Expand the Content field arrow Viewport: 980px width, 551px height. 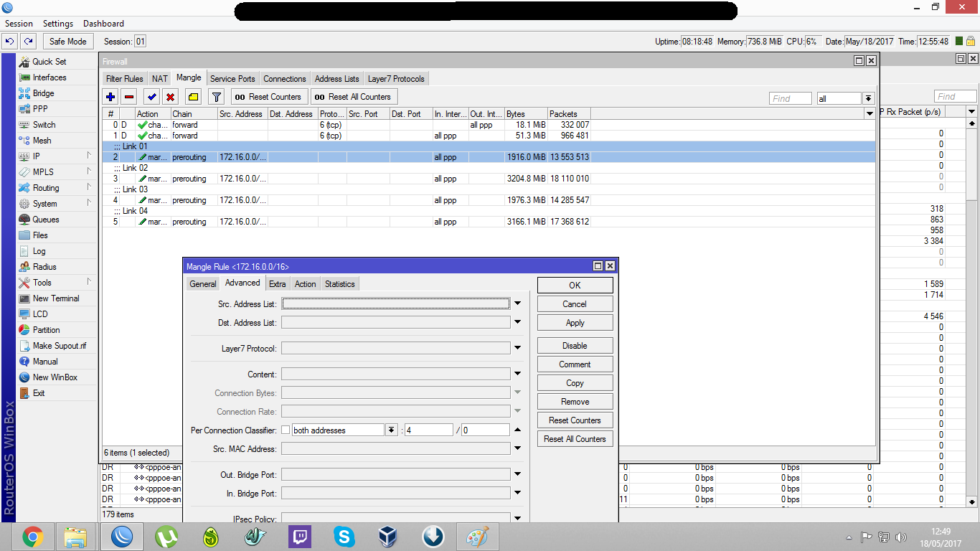(x=517, y=375)
